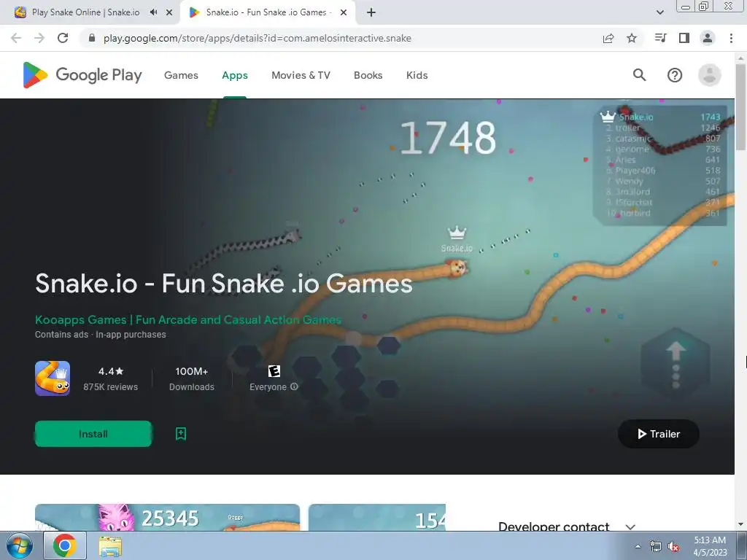Open Chrome three-dot menu
The image size is (747, 560).
(x=731, y=38)
